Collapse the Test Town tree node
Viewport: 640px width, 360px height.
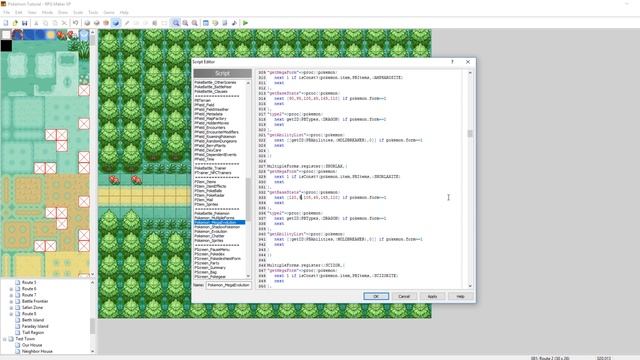point(5,339)
